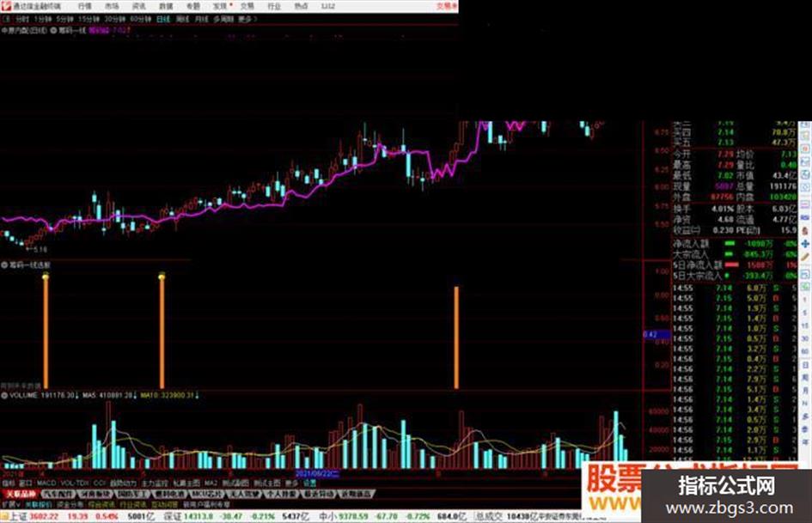Viewport: 812px width, 523px height.
Task: Switch chart to 分时 view
Action: point(21,19)
